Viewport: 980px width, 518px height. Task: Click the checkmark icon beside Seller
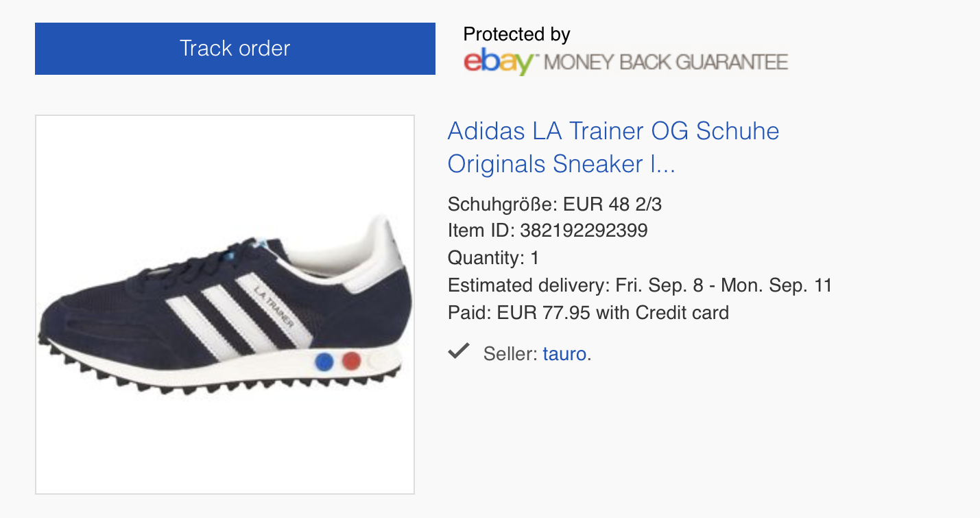(458, 352)
